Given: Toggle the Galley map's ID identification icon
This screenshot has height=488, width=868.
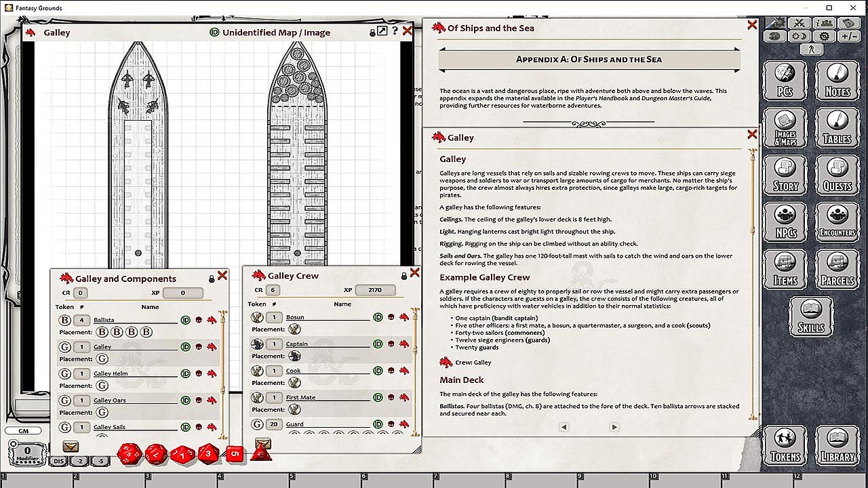Looking at the screenshot, I should point(214,33).
